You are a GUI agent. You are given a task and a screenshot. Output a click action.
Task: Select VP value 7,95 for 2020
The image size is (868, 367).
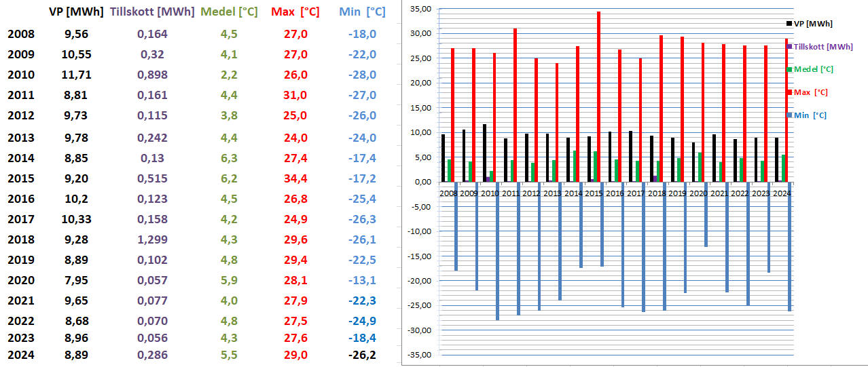click(77, 280)
